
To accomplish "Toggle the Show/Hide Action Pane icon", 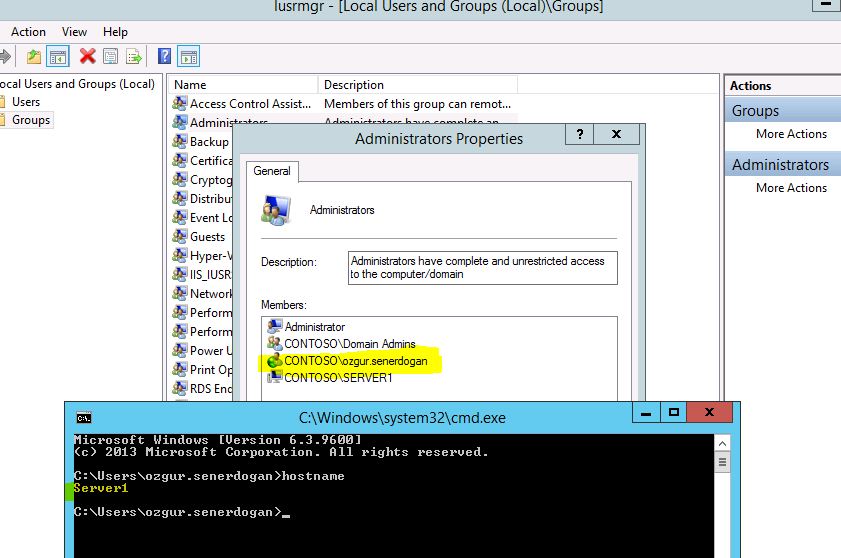I will (189, 56).
